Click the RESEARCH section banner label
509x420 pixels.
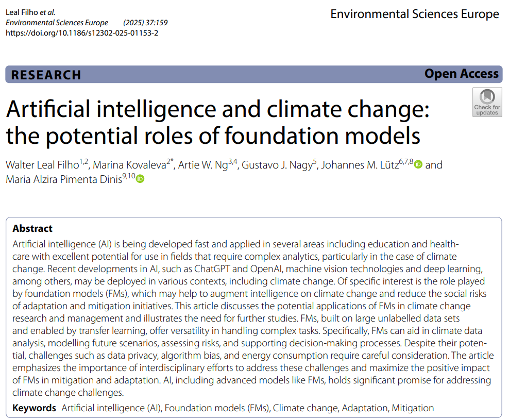click(46, 75)
